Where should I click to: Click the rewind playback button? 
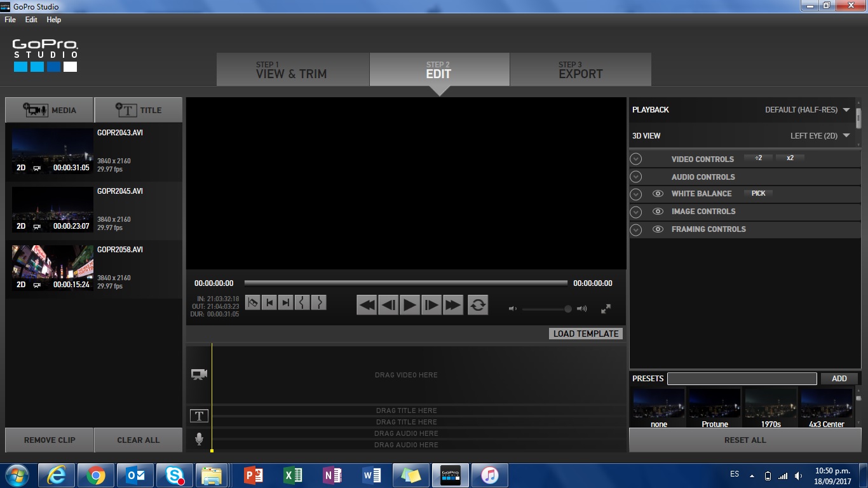click(367, 305)
